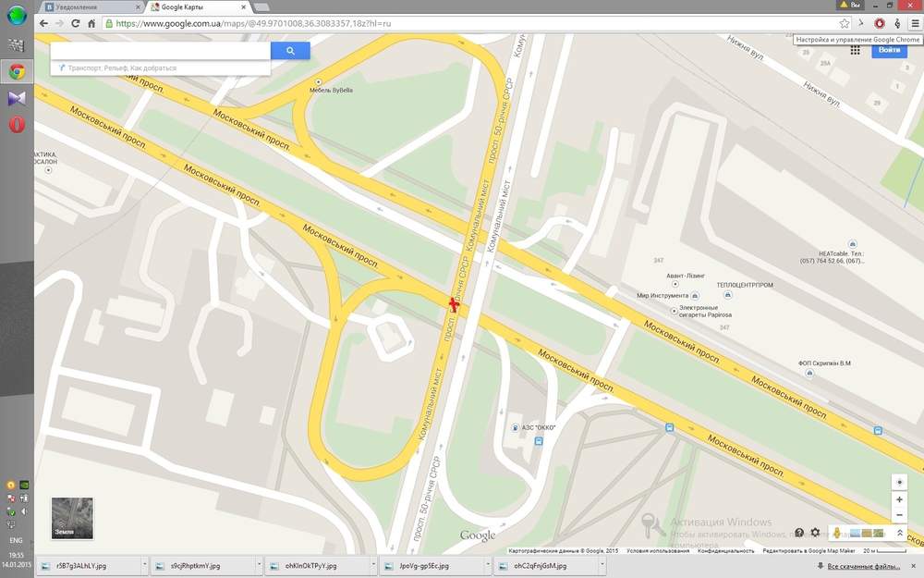Click the ТЕПЛОЦЕНТРПРОМ place marker
Screen dimensions: 924x578
[728, 294]
